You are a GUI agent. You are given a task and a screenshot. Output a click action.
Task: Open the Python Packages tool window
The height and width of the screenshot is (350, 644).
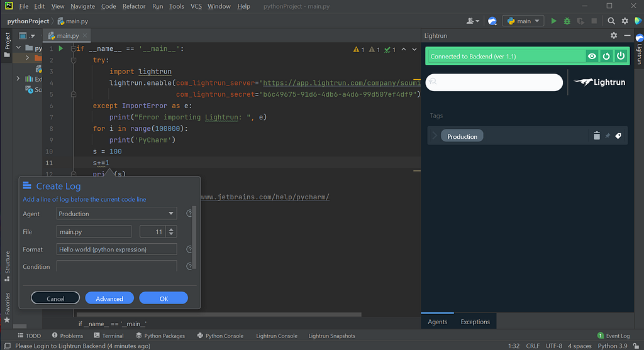point(160,336)
